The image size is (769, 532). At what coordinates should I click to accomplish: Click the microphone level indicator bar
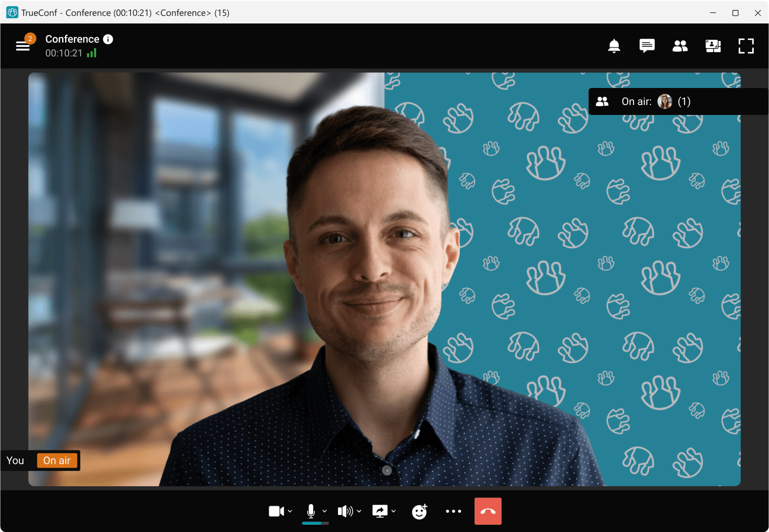coord(315,523)
